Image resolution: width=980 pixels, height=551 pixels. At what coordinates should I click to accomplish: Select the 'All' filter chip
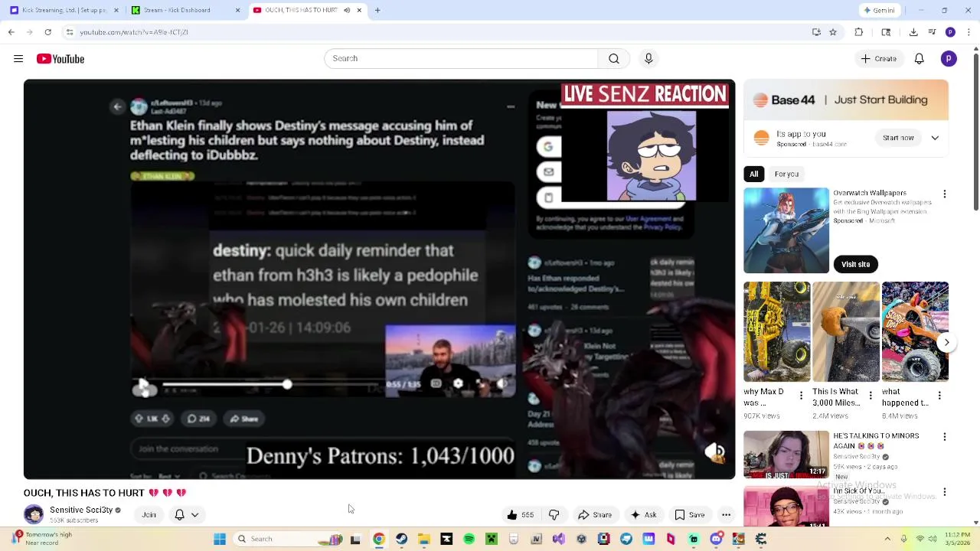coord(754,174)
